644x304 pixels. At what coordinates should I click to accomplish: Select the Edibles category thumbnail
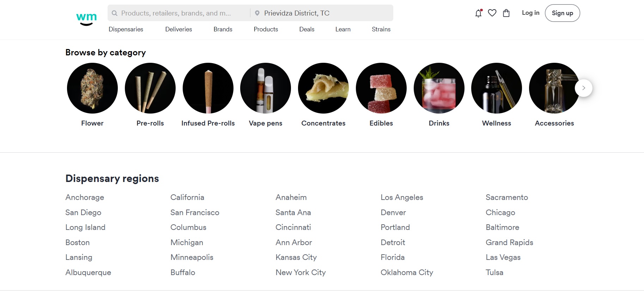pyautogui.click(x=381, y=88)
